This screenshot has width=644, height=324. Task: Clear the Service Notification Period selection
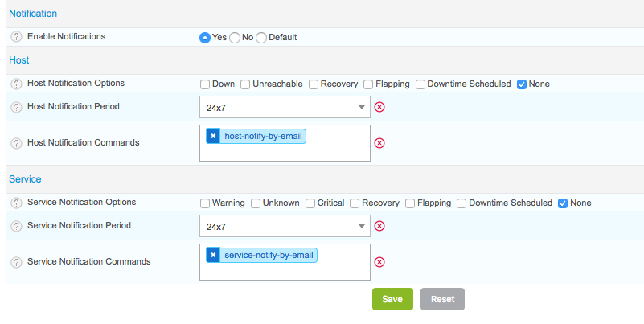tap(379, 226)
